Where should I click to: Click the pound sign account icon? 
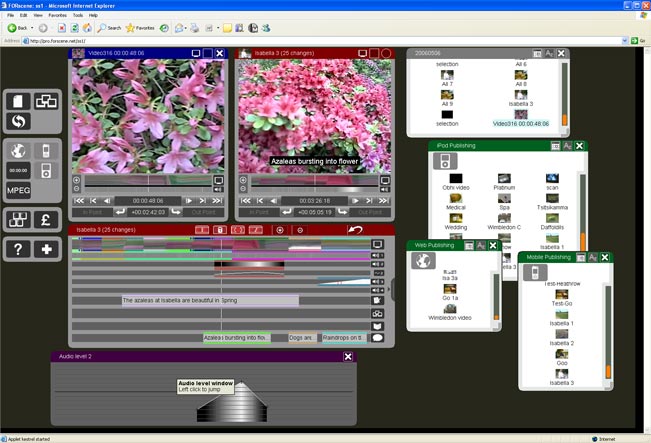coord(46,220)
